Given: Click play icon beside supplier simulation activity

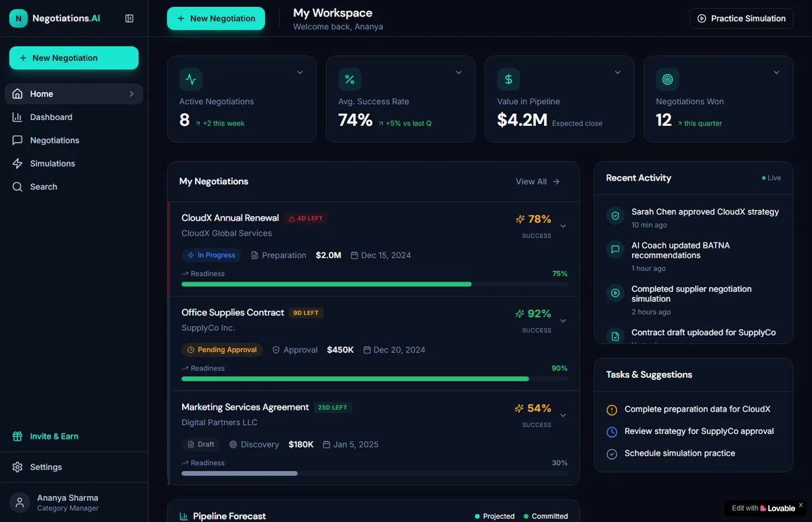Looking at the screenshot, I should pos(615,293).
